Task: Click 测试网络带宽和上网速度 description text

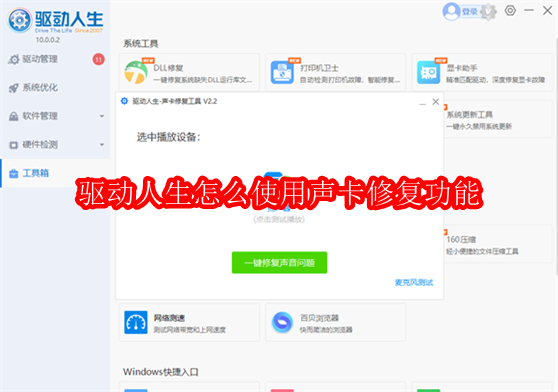Action: pos(190,330)
